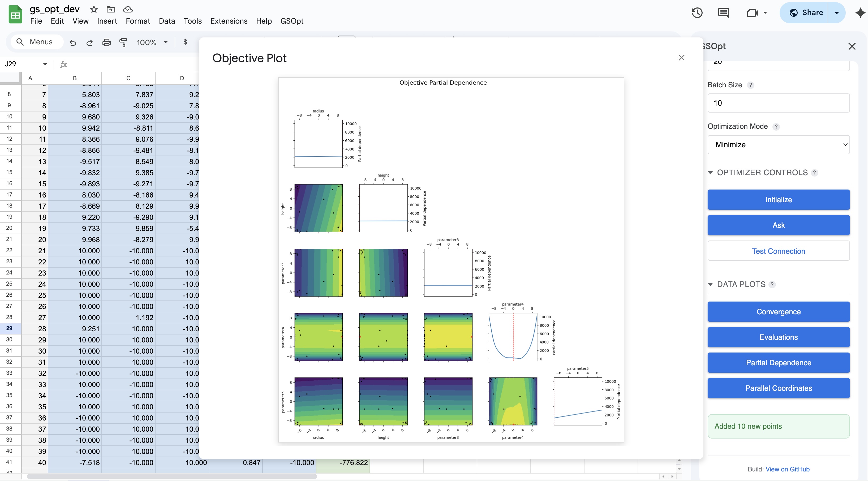Open the Extensions menu

tap(229, 21)
